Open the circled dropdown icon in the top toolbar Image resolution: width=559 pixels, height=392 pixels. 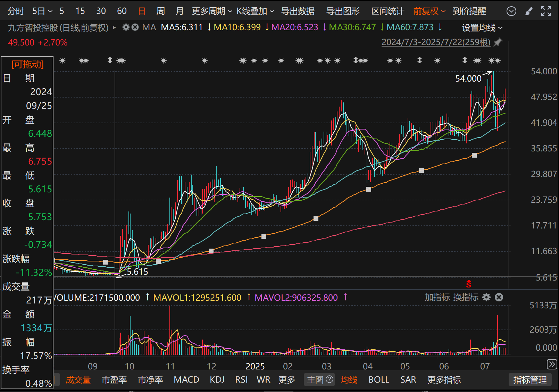click(511, 11)
